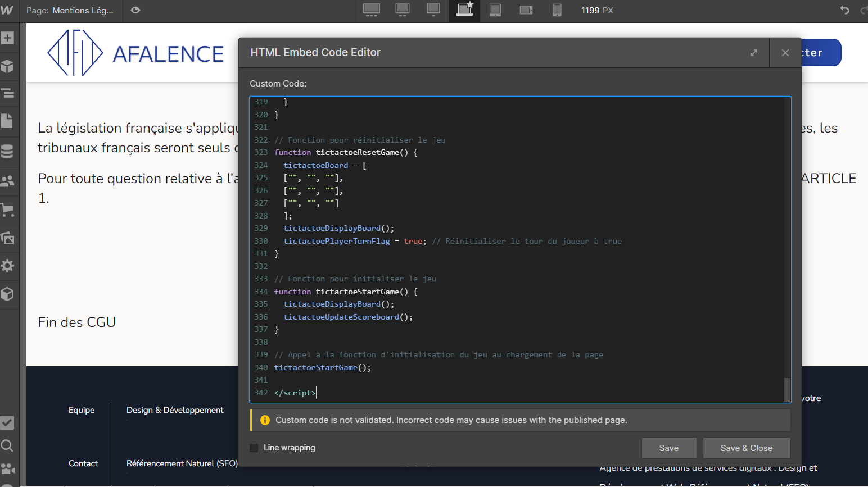Click line containing tictactoeResetGame() function
The image size is (868, 487).
pos(346,152)
